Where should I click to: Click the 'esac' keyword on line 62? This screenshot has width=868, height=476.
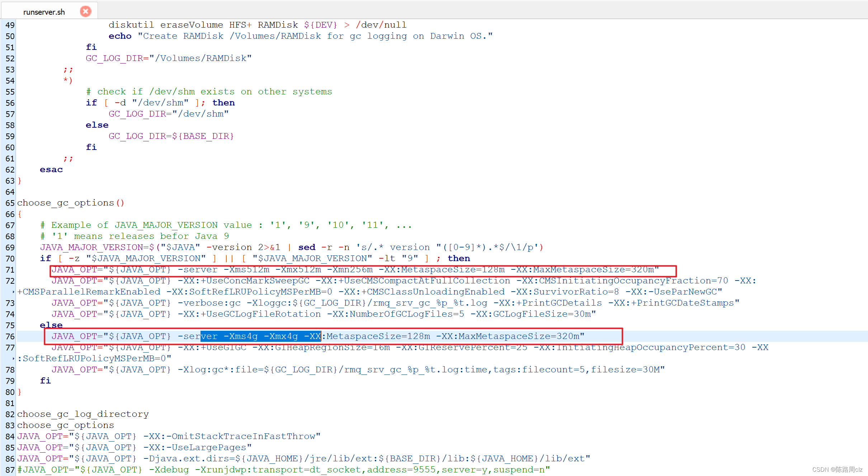(51, 170)
